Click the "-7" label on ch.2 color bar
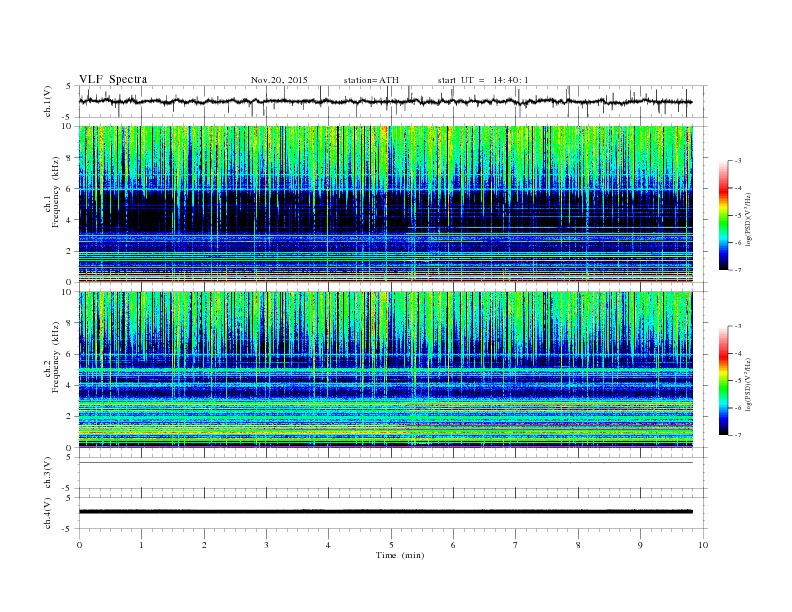The width and height of the screenshot is (792, 612). pyautogui.click(x=737, y=435)
